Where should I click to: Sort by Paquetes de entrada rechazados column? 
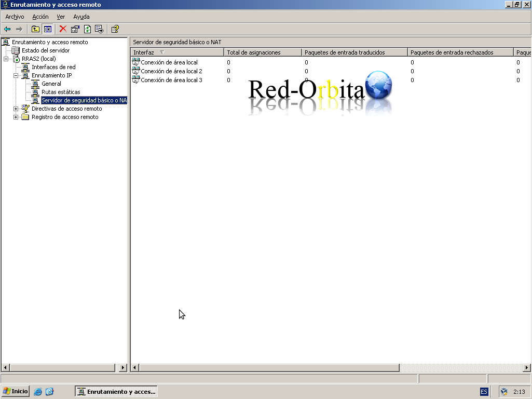point(460,52)
